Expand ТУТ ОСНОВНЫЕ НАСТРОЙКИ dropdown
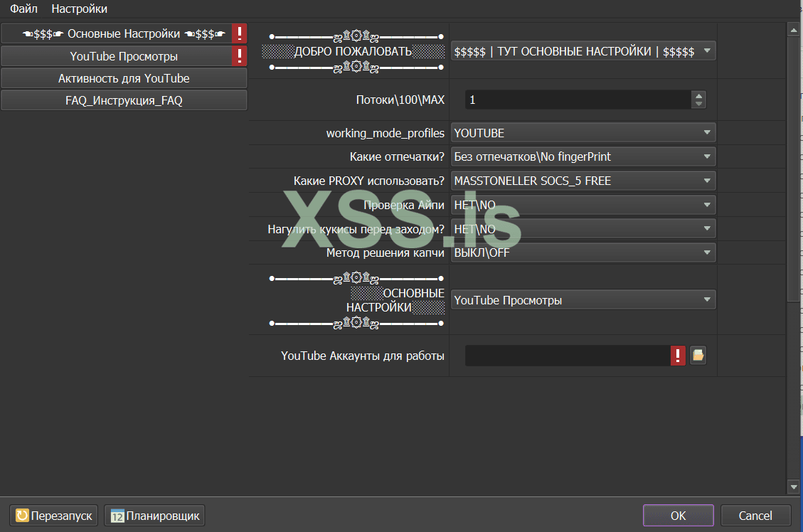The image size is (803, 532). [x=583, y=51]
